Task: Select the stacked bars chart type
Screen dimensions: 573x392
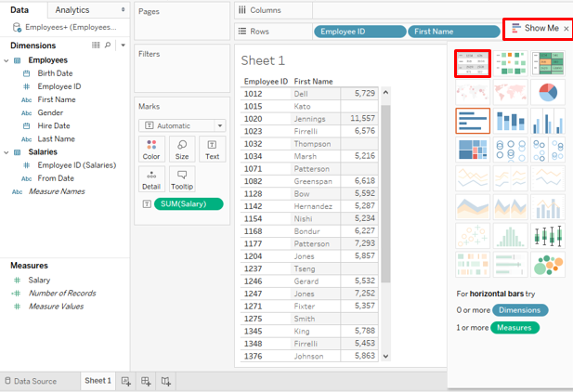Action: [x=510, y=121]
